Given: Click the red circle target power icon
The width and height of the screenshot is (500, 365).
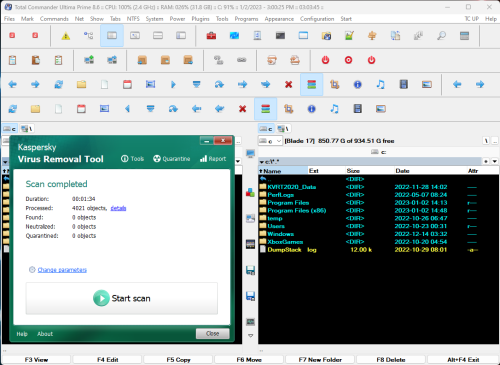Looking at the screenshot, I should click(348, 60).
